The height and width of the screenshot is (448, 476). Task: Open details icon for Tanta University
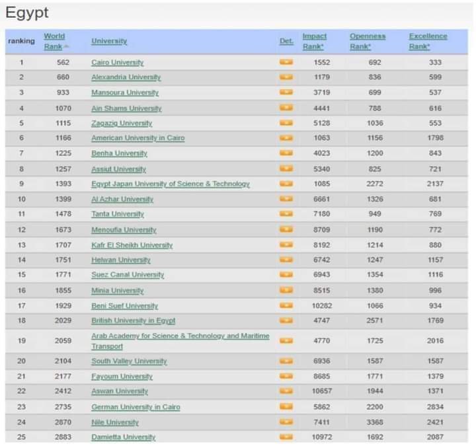(x=286, y=214)
